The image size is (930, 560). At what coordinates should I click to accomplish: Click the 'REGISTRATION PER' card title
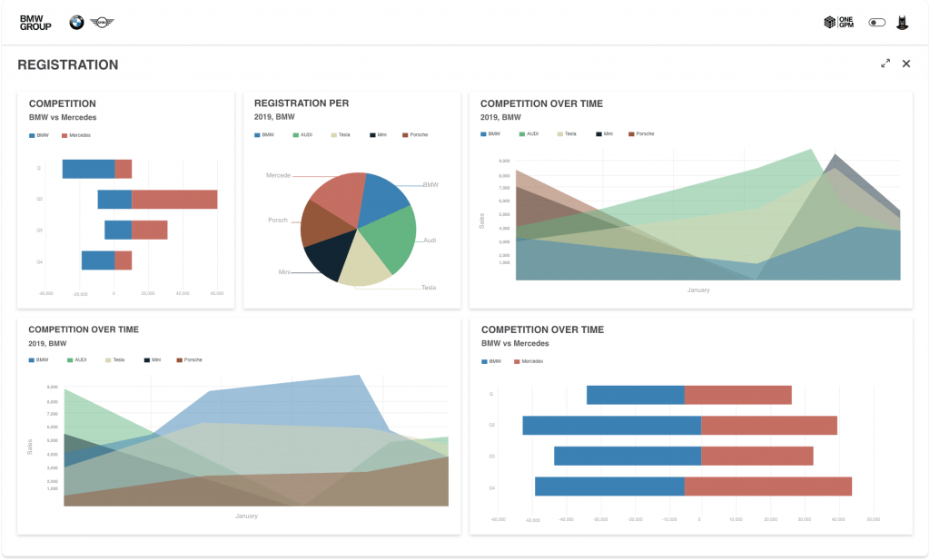click(x=302, y=103)
